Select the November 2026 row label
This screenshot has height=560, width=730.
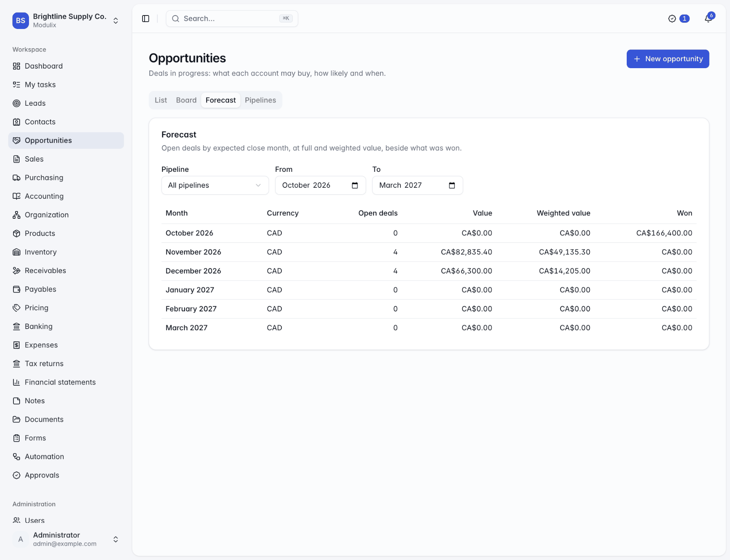coord(194,252)
